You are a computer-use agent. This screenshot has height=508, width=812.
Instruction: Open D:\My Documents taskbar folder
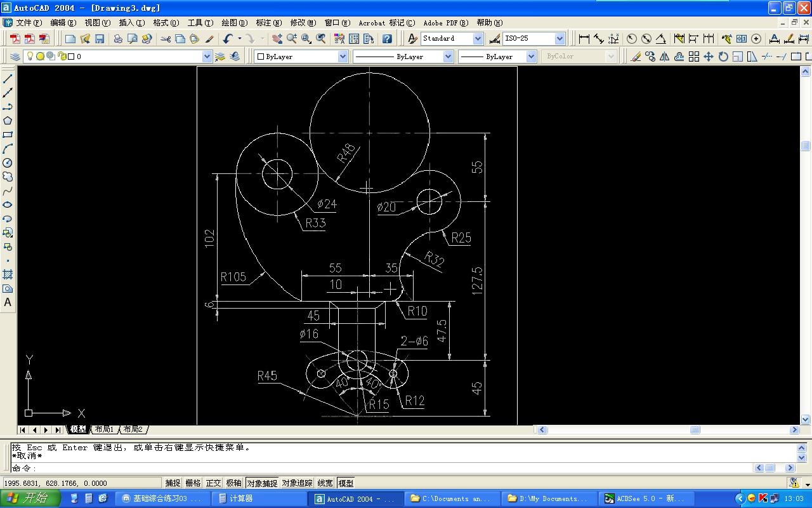(x=550, y=498)
